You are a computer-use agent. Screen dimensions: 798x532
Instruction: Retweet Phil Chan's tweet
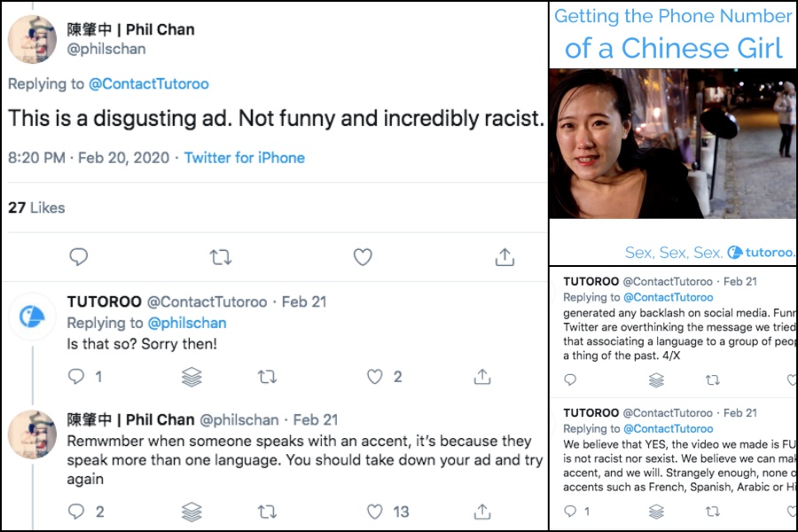[220, 257]
